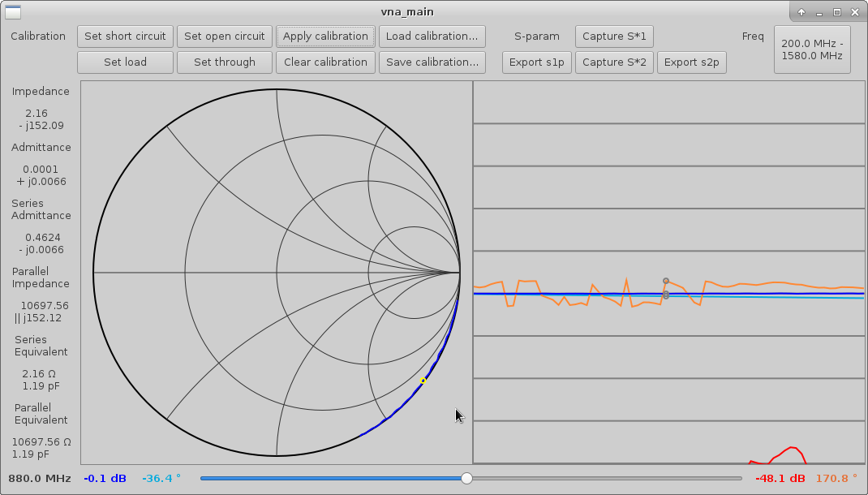Click the Set through button
Image resolution: width=868 pixels, height=495 pixels.
[x=225, y=62]
